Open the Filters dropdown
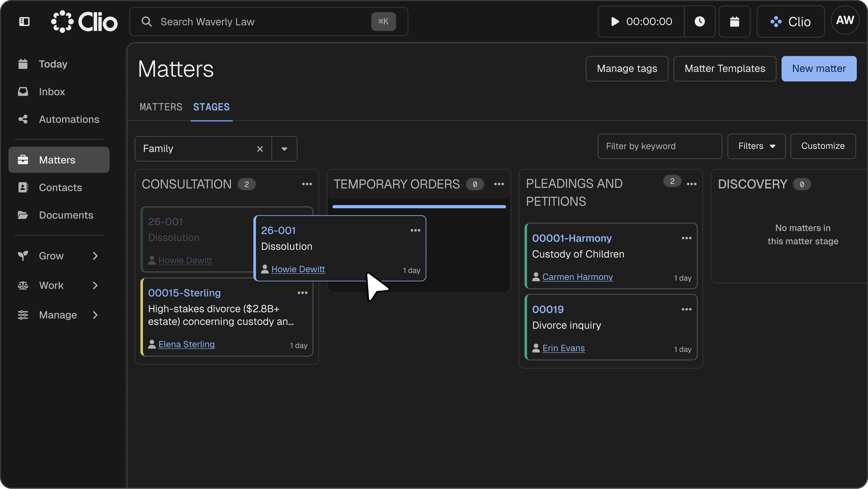Image resolution: width=868 pixels, height=489 pixels. pyautogui.click(x=756, y=146)
